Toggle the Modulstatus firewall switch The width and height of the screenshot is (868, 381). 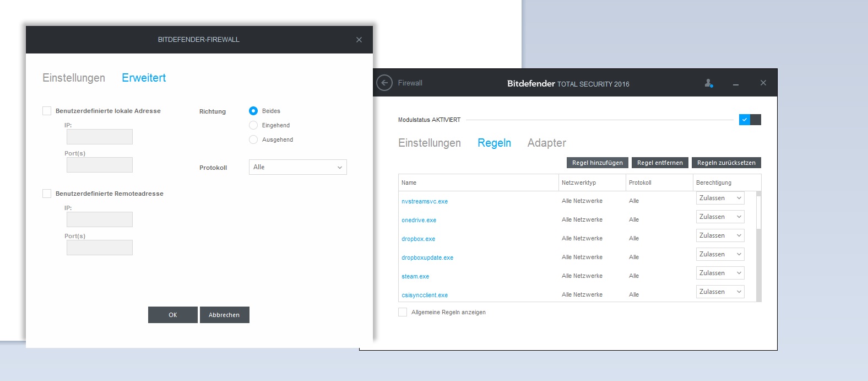(x=750, y=120)
